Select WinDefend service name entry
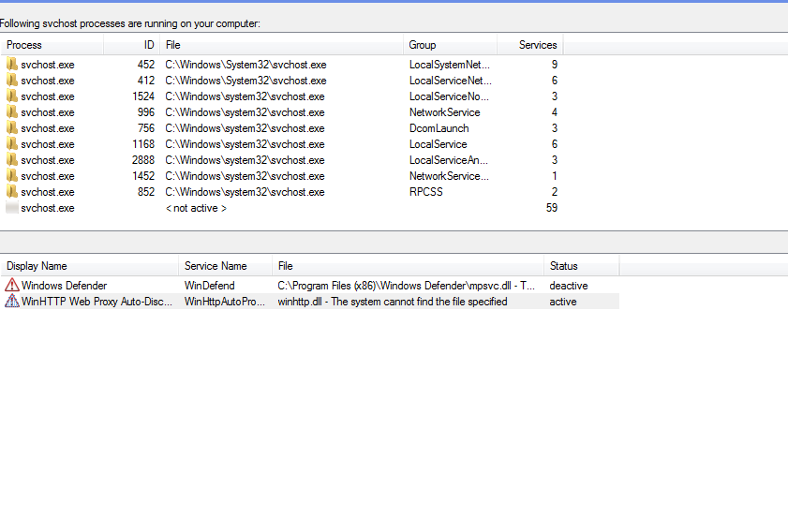Image resolution: width=788 pixels, height=532 pixels. (210, 286)
